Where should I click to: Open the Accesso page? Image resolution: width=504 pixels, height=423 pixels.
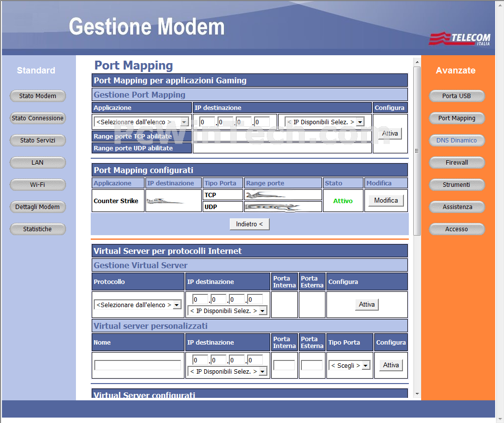(x=457, y=229)
